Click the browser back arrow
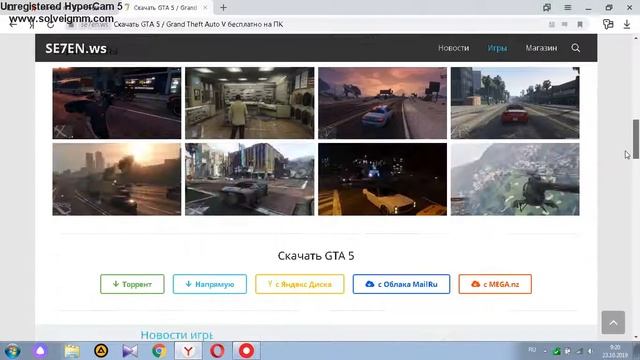Viewport: 640px width, 360px height. pyautogui.click(x=13, y=24)
